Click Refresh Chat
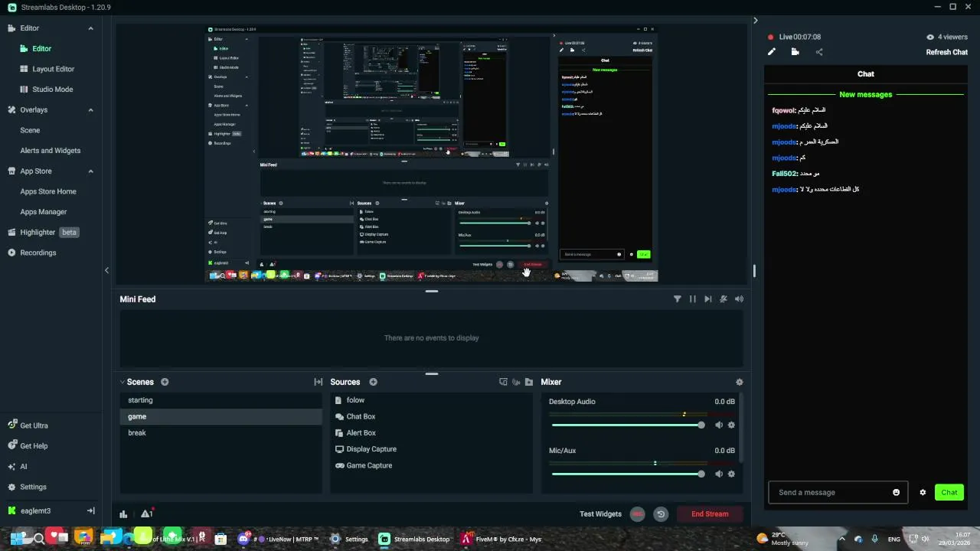Image resolution: width=980 pixels, height=551 pixels. pos(947,52)
